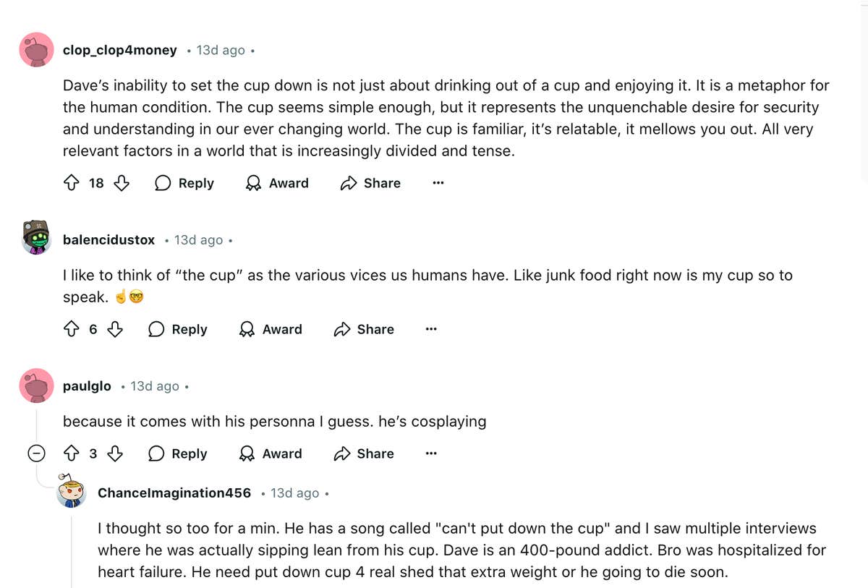Reply to paulglo's comment
The image size is (868, 588).
pyautogui.click(x=178, y=453)
